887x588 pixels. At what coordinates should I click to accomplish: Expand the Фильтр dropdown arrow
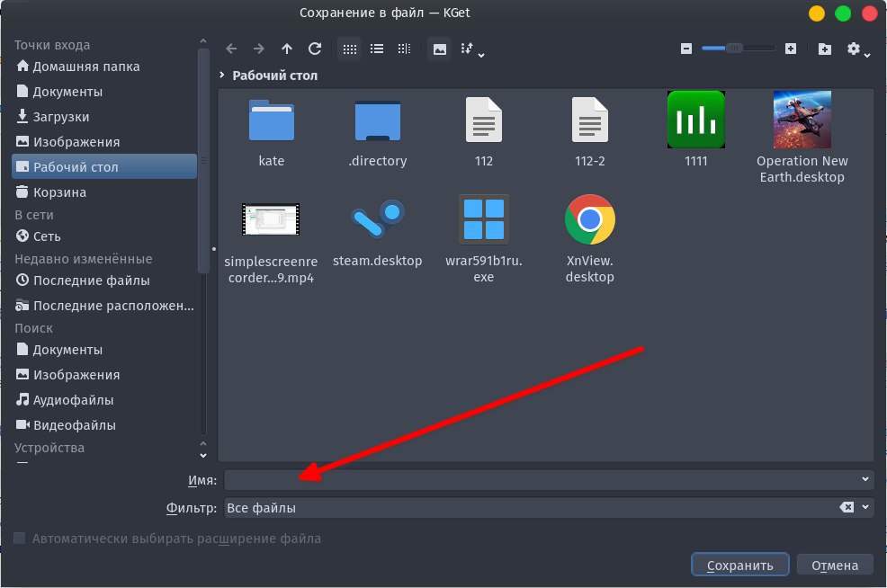point(865,507)
